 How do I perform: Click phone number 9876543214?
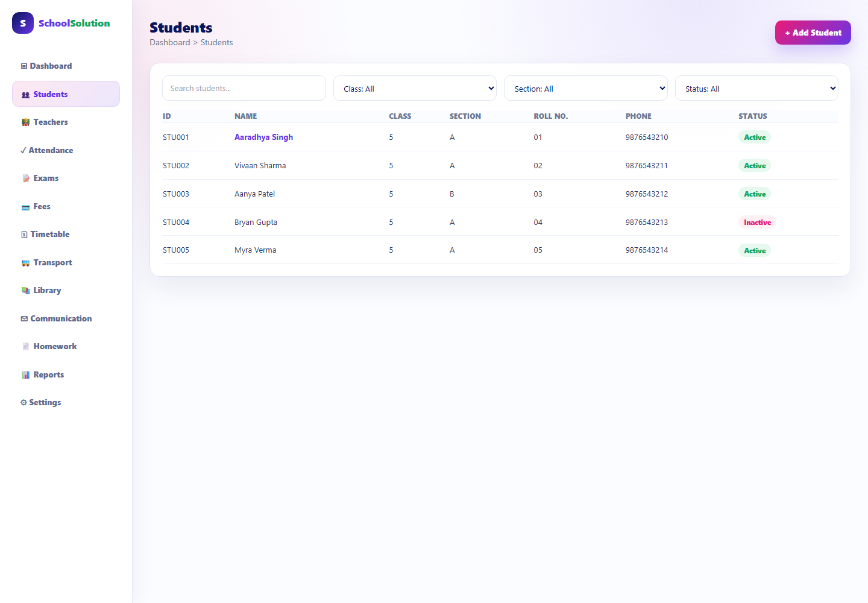point(647,250)
